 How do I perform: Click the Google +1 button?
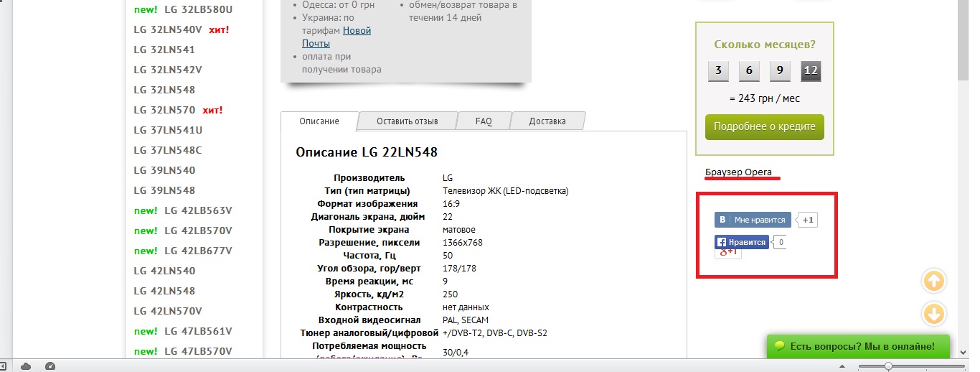[x=727, y=253]
